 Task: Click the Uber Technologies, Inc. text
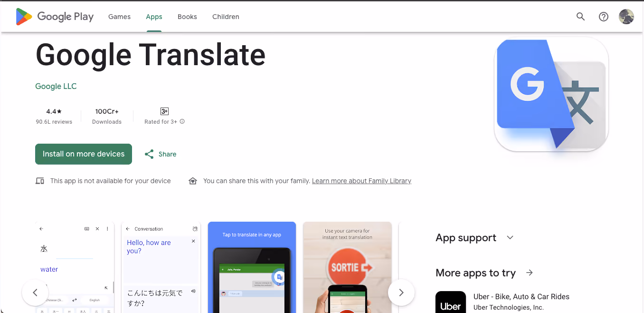pos(509,307)
